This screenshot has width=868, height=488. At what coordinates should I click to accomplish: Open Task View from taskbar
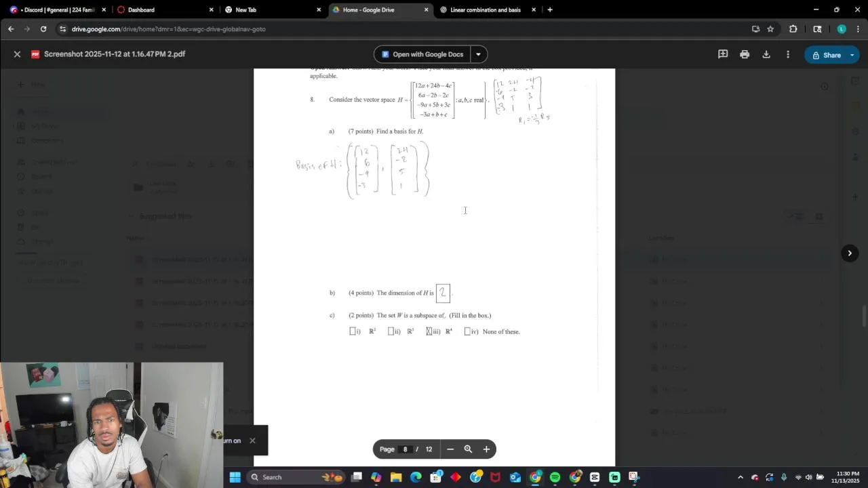[357, 477]
